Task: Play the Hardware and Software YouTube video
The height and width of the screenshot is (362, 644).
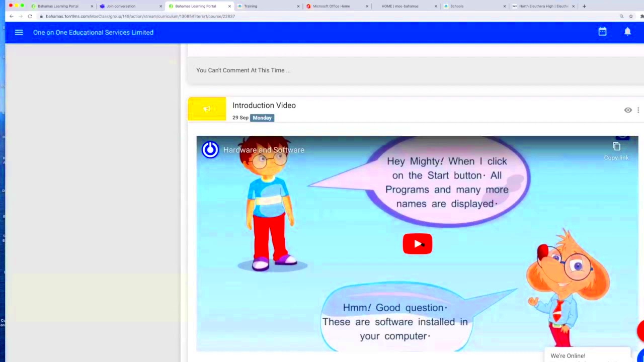Action: 417,244
